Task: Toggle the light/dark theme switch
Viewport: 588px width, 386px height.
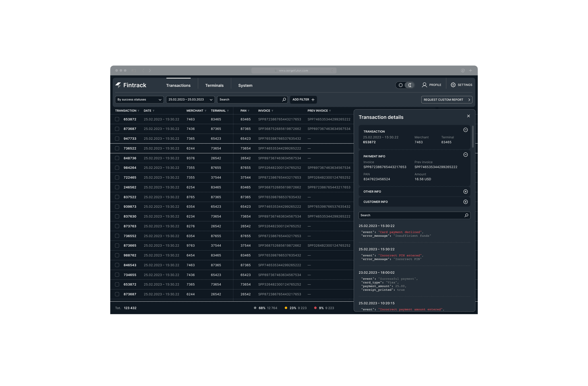Action: [x=405, y=85]
